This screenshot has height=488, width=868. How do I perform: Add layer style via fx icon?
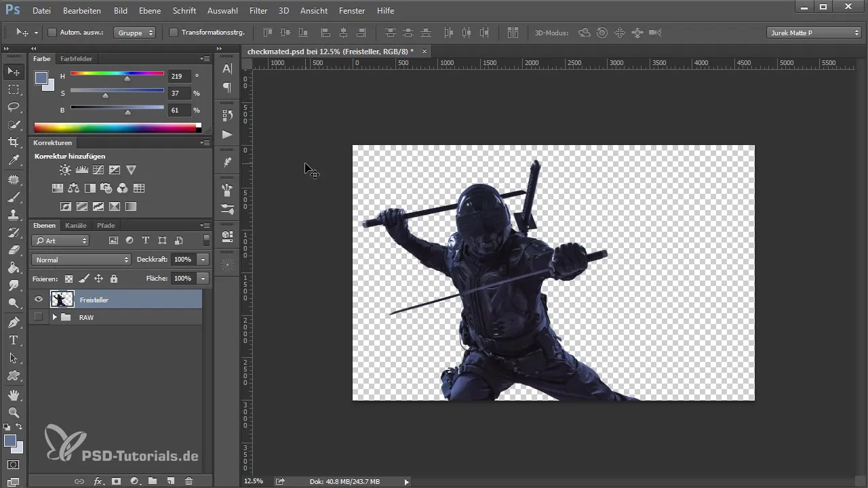(98, 481)
